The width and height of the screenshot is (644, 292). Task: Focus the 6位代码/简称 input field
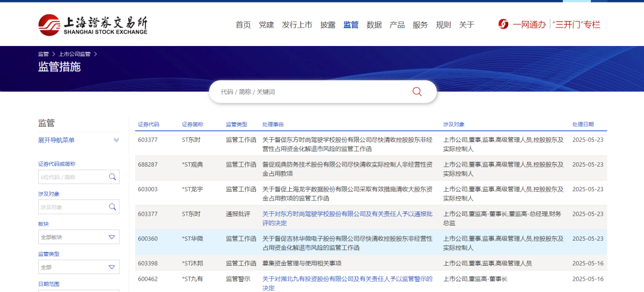[x=72, y=177]
